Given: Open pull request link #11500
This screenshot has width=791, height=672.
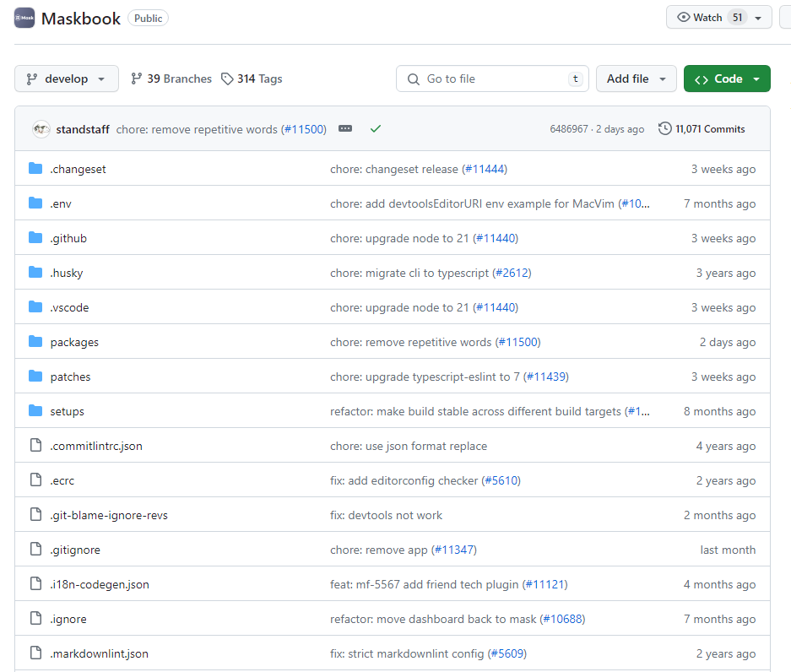Looking at the screenshot, I should pyautogui.click(x=304, y=129).
